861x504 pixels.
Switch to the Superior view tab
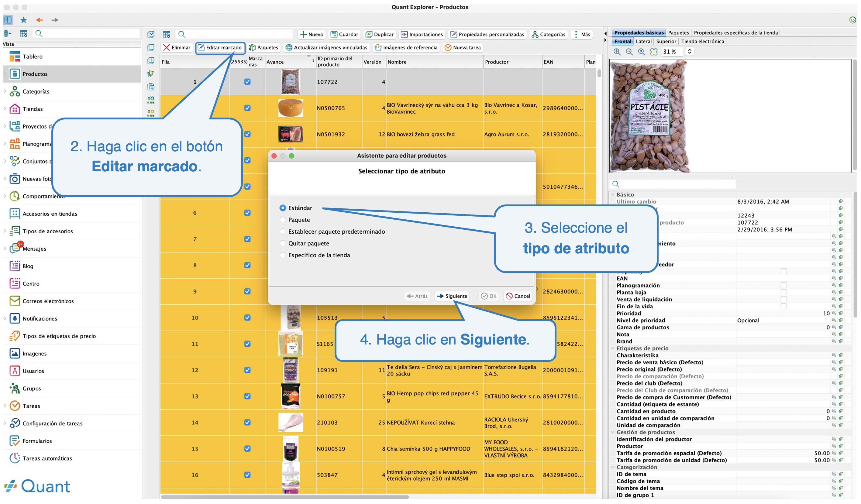point(666,41)
